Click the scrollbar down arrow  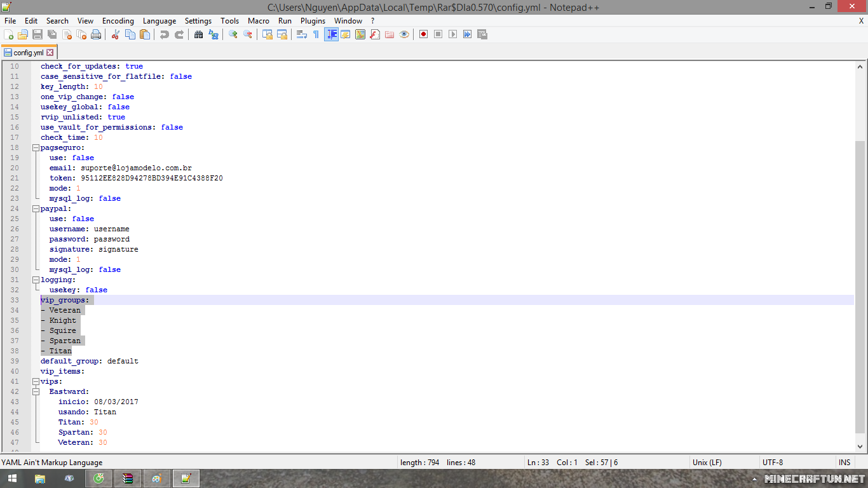point(860,446)
